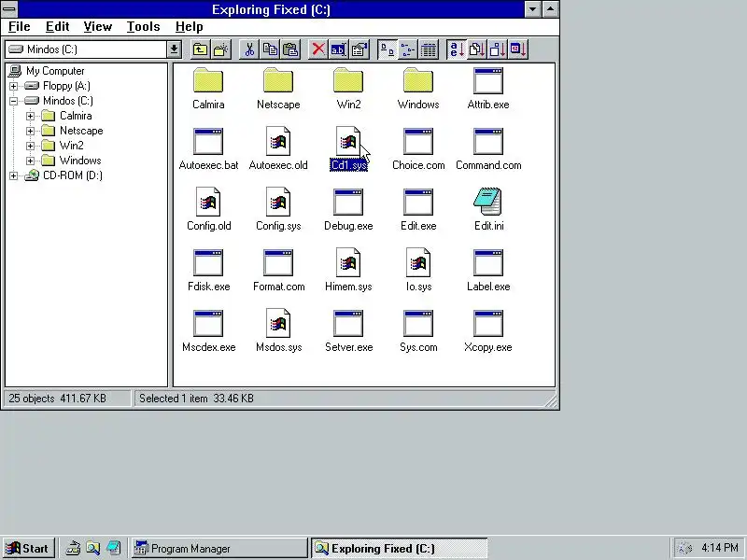Click Exploring Fixed (C:) taskbar button
The width and height of the screenshot is (747, 560).
coord(400,549)
